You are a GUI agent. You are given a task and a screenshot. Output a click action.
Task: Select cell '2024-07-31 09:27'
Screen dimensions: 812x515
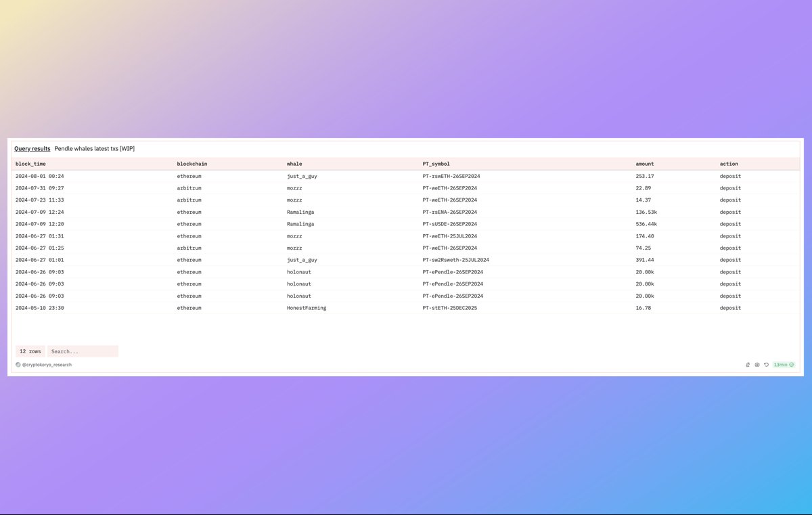40,188
